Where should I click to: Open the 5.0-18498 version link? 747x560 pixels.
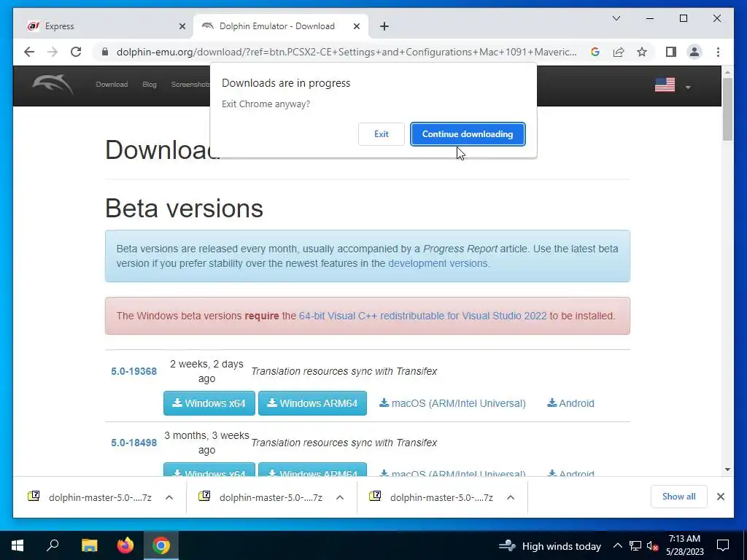134,443
